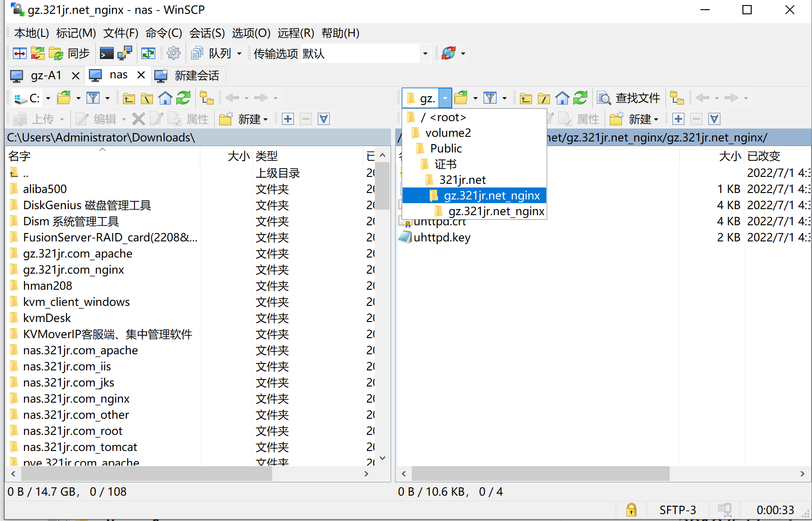Open preferences gear icon
Viewport: 812px width, 521px height.
pyautogui.click(x=174, y=53)
